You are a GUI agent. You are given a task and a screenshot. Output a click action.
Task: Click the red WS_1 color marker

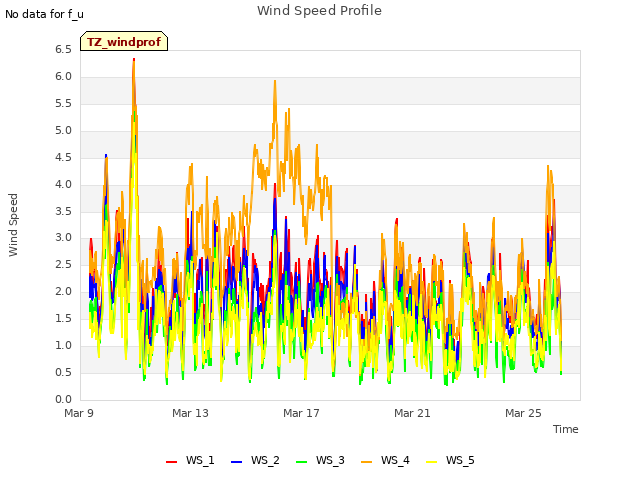click(x=171, y=462)
